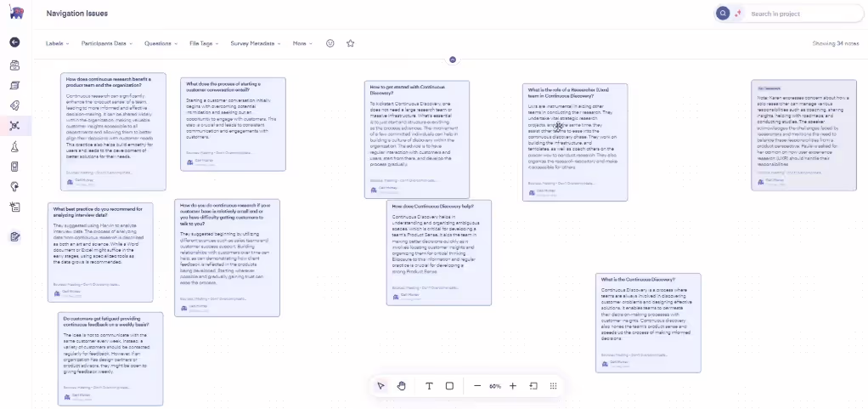Select the continuous research benefit note card
Image resolution: width=868 pixels, height=409 pixels.
(113, 131)
